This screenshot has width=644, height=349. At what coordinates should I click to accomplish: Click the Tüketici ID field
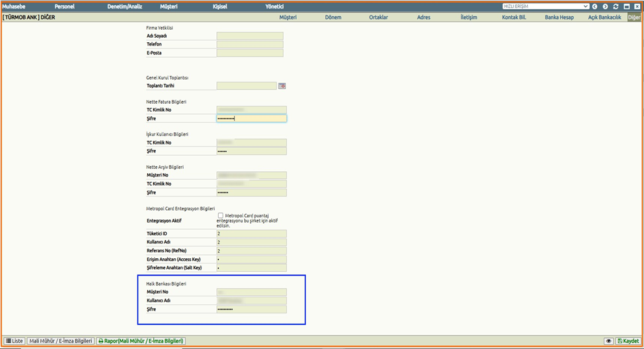[x=251, y=234]
